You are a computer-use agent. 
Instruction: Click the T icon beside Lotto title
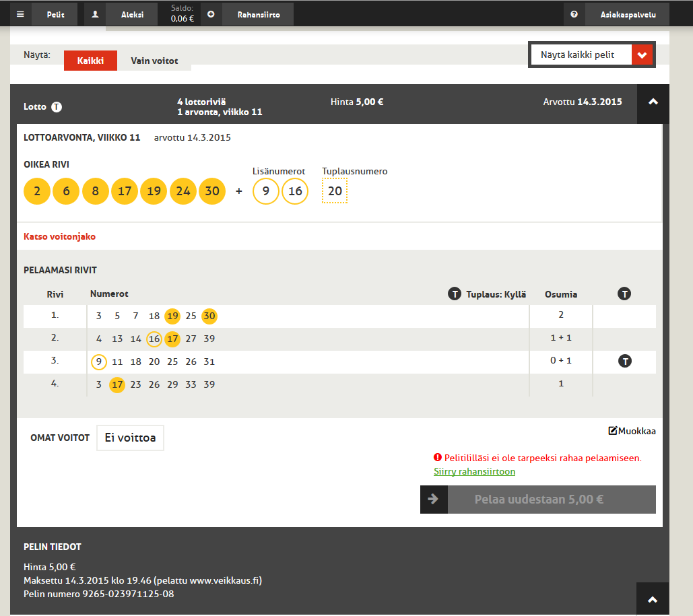(x=57, y=107)
